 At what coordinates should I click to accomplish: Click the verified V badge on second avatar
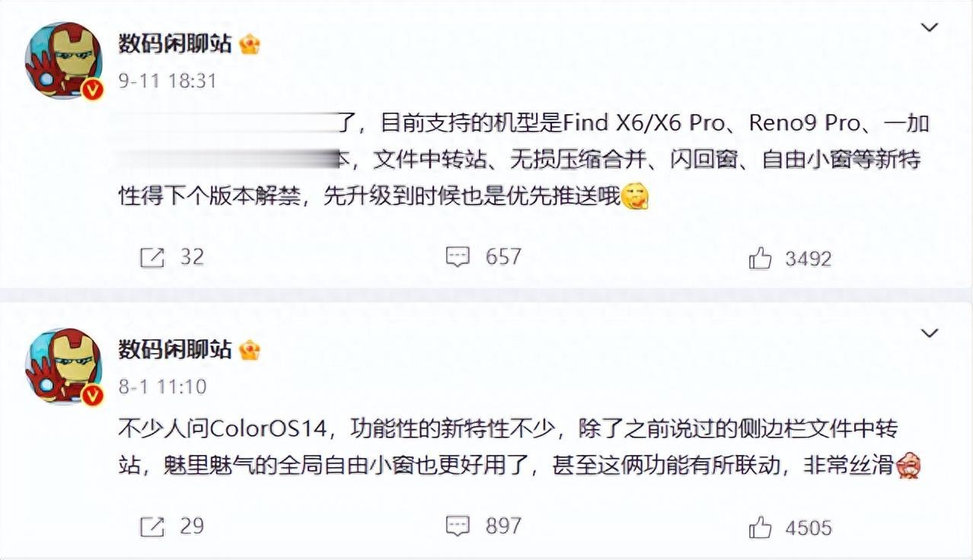pos(93,395)
